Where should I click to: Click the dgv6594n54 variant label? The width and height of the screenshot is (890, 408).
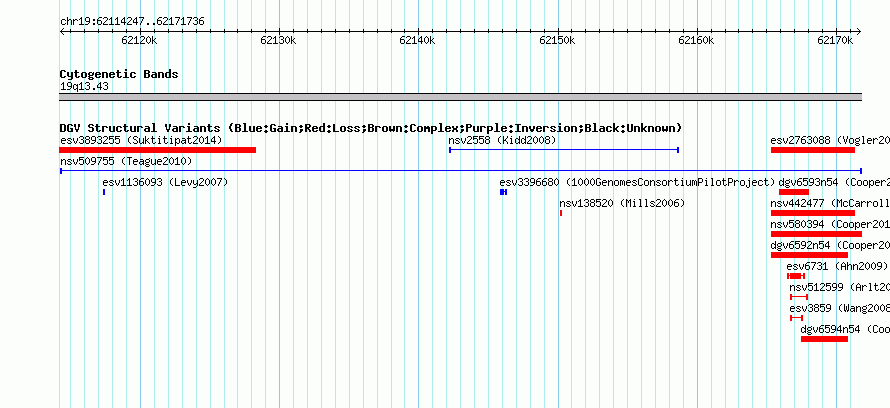845,329
